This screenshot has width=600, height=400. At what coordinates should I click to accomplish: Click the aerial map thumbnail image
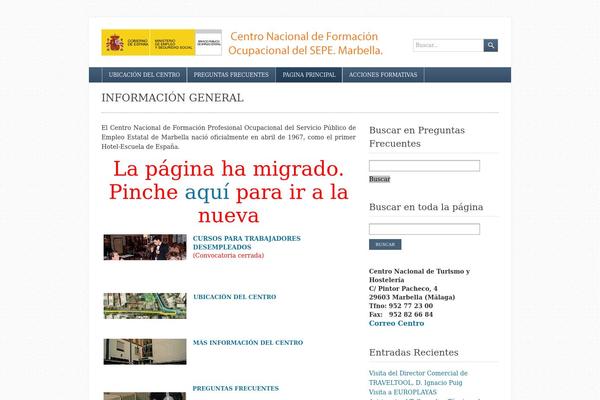(145, 306)
